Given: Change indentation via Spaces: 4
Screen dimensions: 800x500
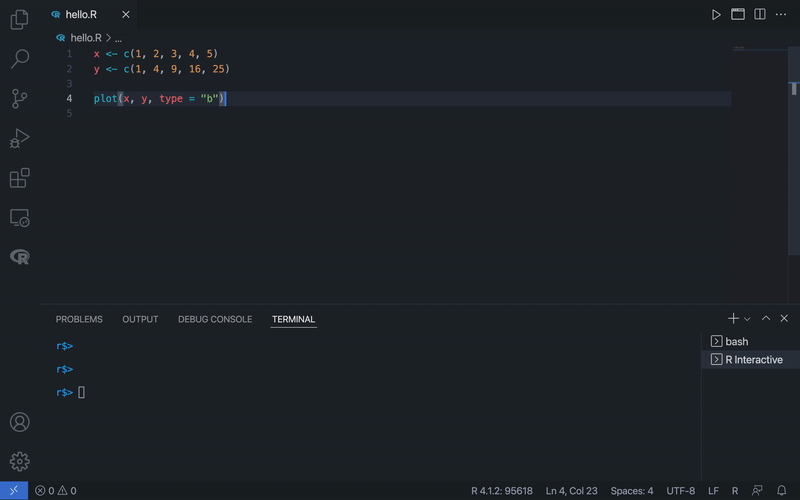Looking at the screenshot, I should (632, 491).
